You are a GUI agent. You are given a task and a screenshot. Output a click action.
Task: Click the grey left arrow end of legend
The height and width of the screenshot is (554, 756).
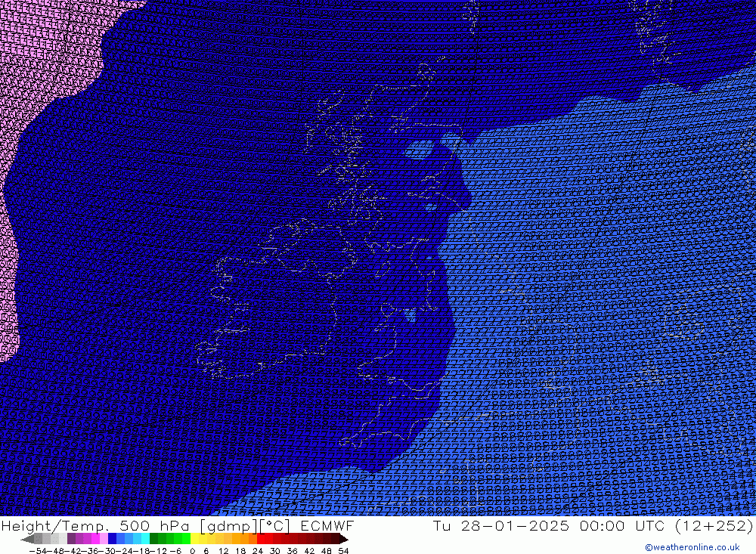click(27, 539)
